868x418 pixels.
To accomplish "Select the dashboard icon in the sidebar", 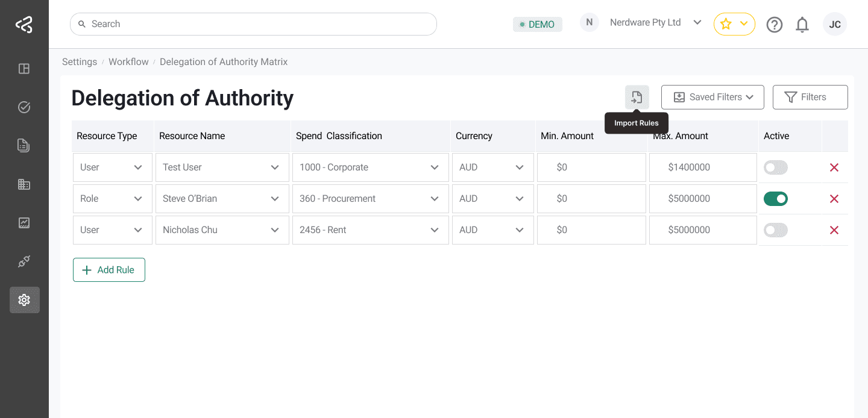I will 24,69.
